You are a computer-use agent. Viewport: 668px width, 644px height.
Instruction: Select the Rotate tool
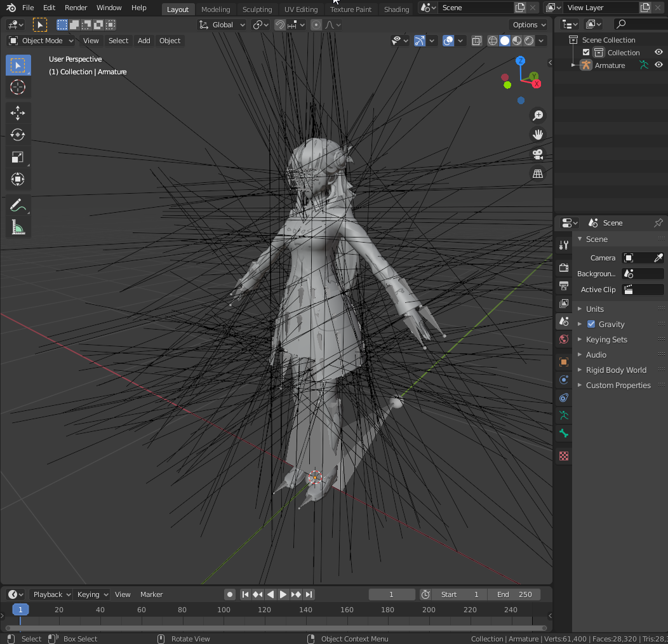pyautogui.click(x=18, y=135)
